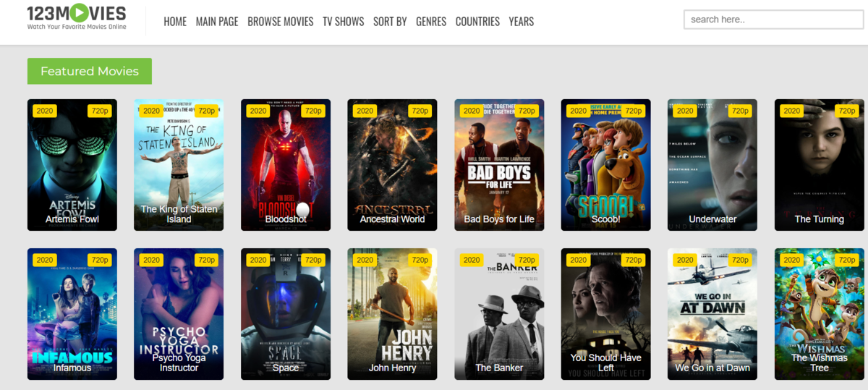The image size is (868, 390).
Task: Click the 2020 badge on The Banker
Action: click(x=472, y=260)
